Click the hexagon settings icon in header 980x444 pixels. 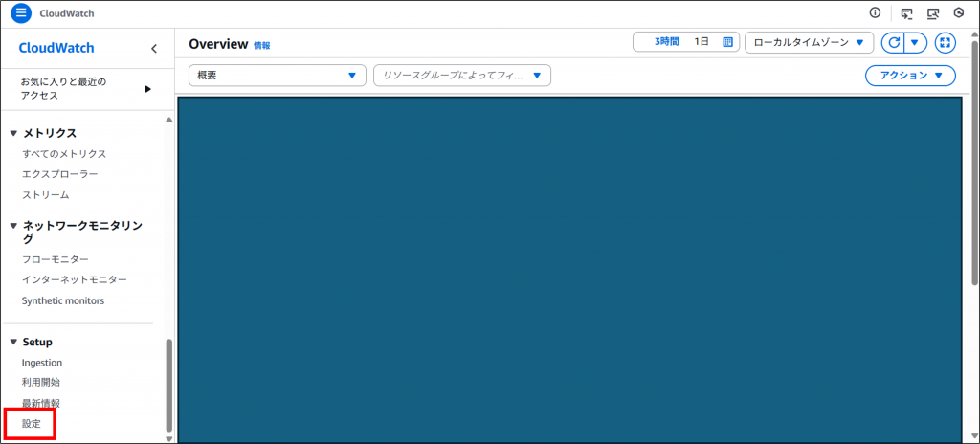958,13
